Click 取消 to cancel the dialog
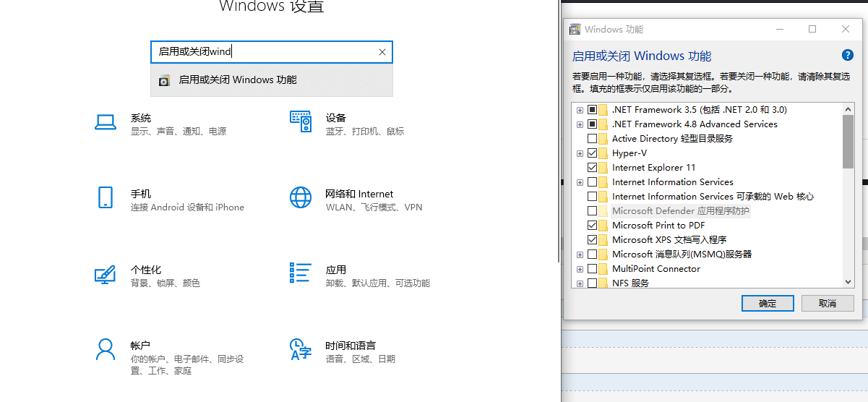 (828, 303)
